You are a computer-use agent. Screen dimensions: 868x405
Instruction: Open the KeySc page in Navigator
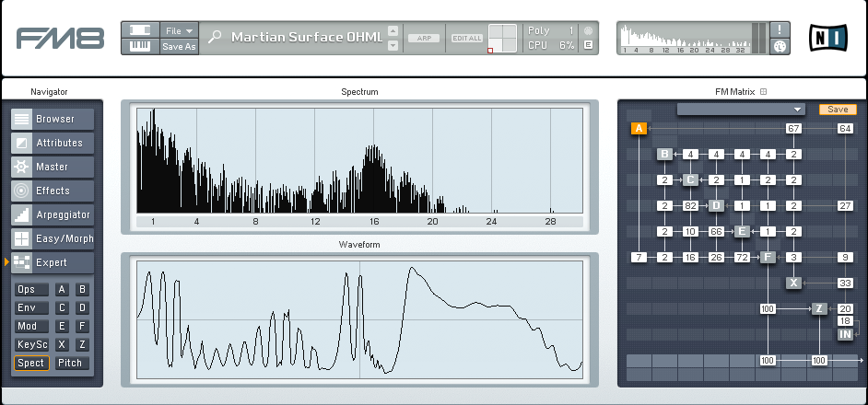pos(31,344)
